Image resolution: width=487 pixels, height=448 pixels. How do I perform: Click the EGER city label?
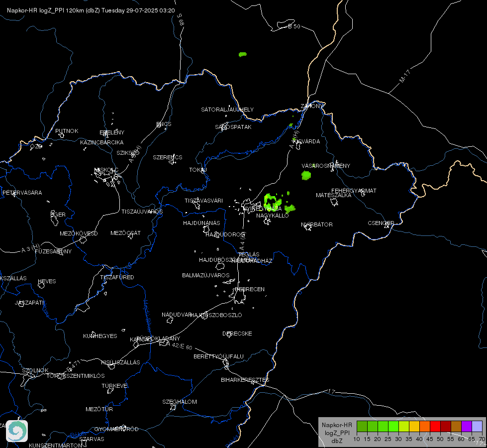(58, 215)
